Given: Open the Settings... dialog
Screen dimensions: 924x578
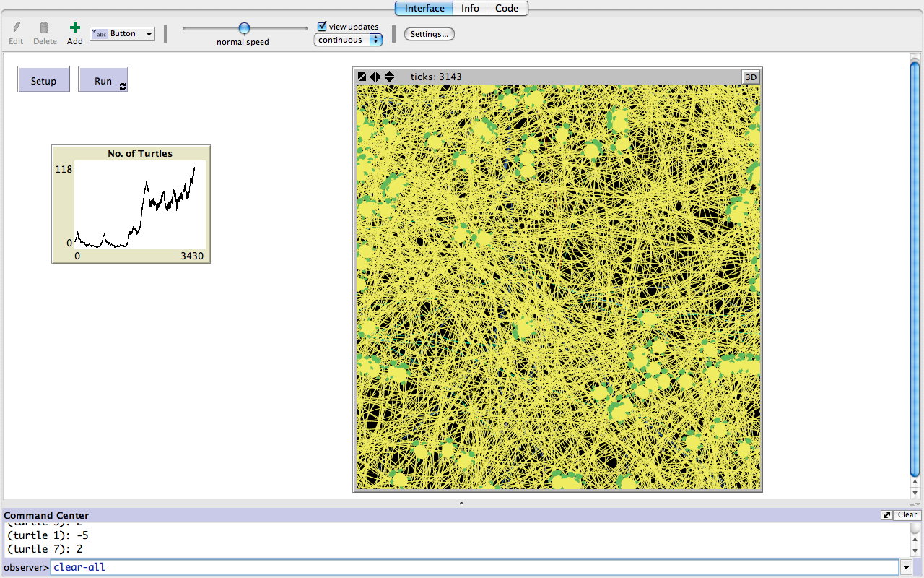Looking at the screenshot, I should 430,34.
